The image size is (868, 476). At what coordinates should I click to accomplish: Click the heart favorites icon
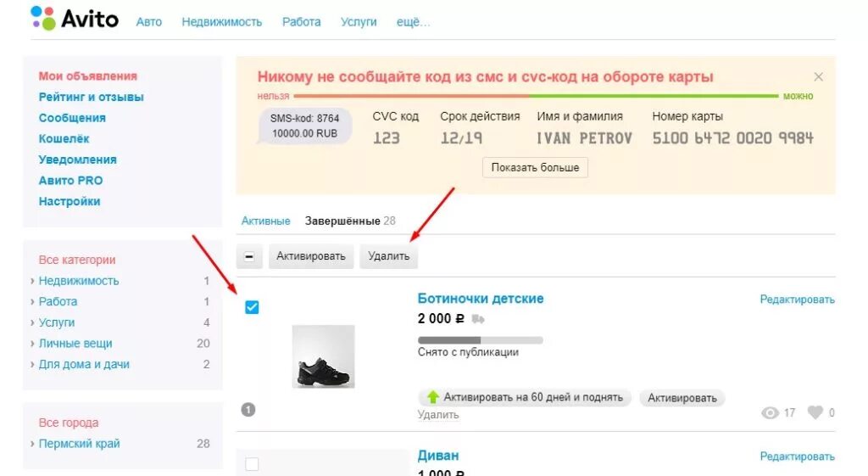[815, 413]
